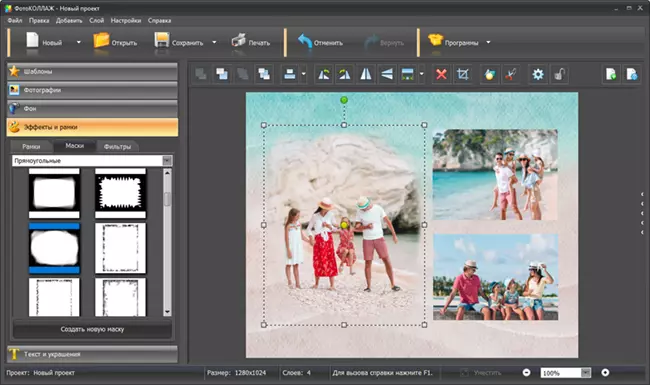
Task: Expand the Текст и украшения section
Action: 92,354
